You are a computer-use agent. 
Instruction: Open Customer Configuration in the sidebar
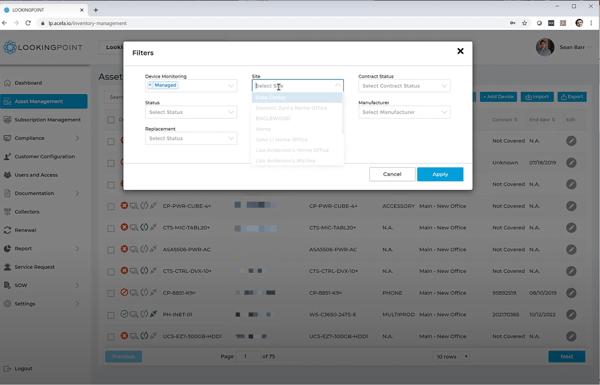tap(44, 157)
